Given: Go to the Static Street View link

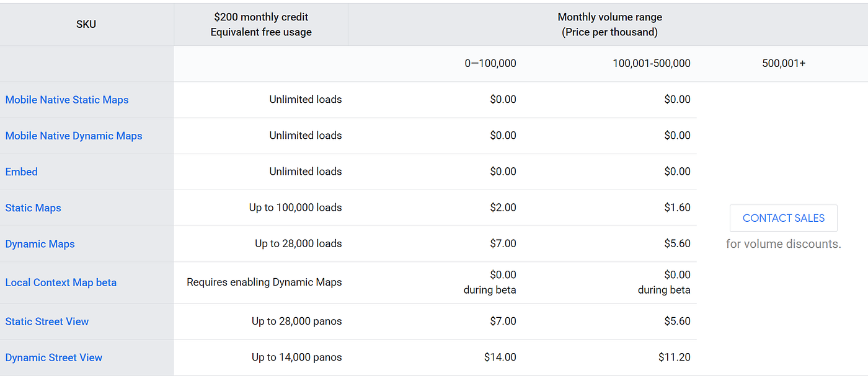Looking at the screenshot, I should [x=47, y=322].
